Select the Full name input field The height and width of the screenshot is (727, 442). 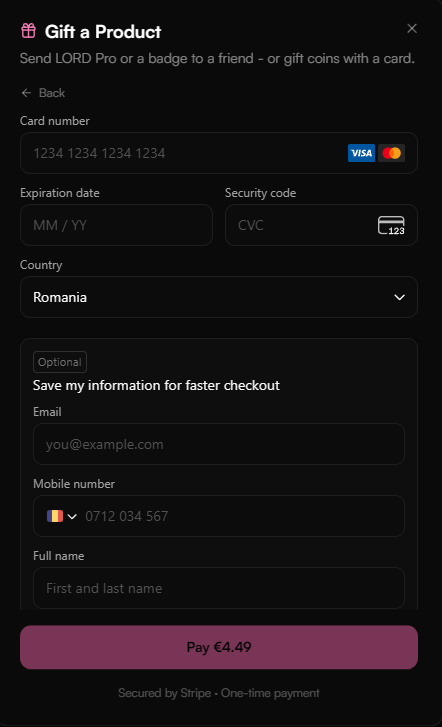(219, 588)
